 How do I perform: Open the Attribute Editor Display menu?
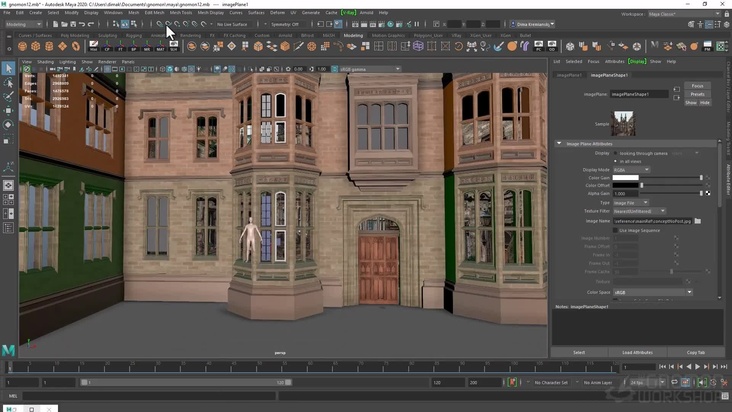(x=637, y=61)
